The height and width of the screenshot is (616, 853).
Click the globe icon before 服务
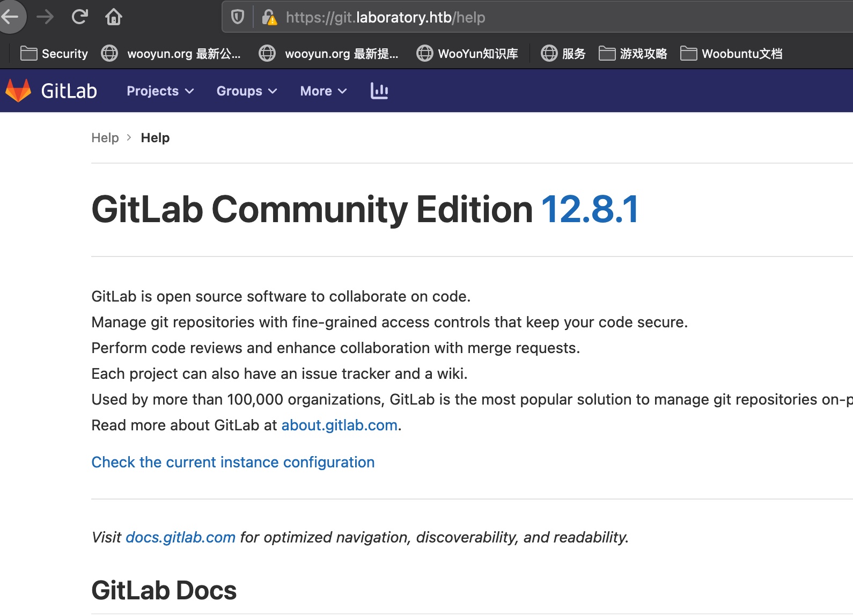(549, 54)
